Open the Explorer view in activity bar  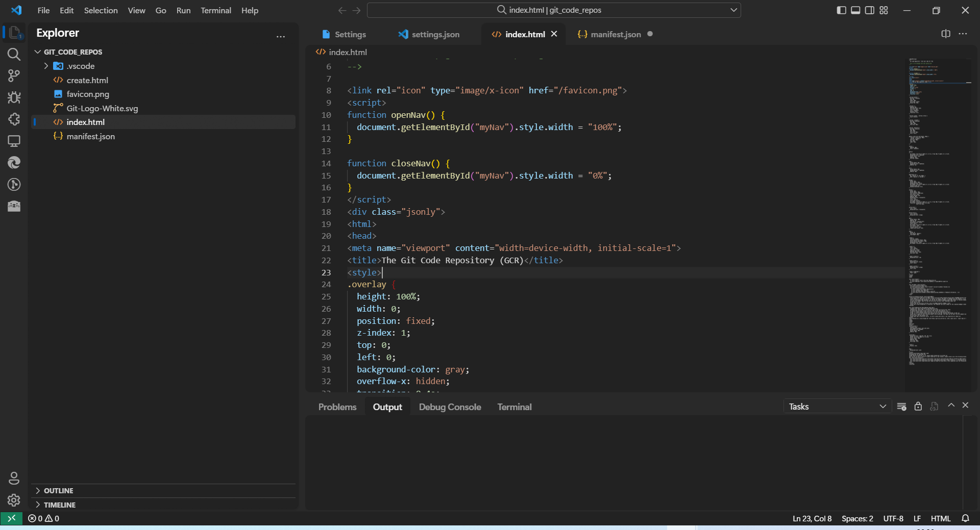pos(14,33)
